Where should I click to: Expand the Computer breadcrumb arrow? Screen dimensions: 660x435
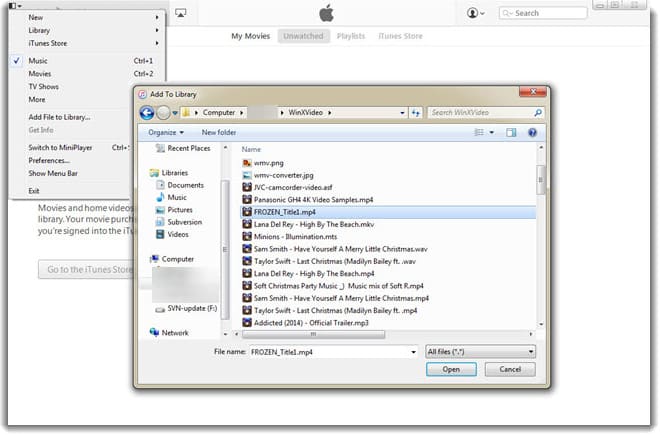(x=242, y=113)
